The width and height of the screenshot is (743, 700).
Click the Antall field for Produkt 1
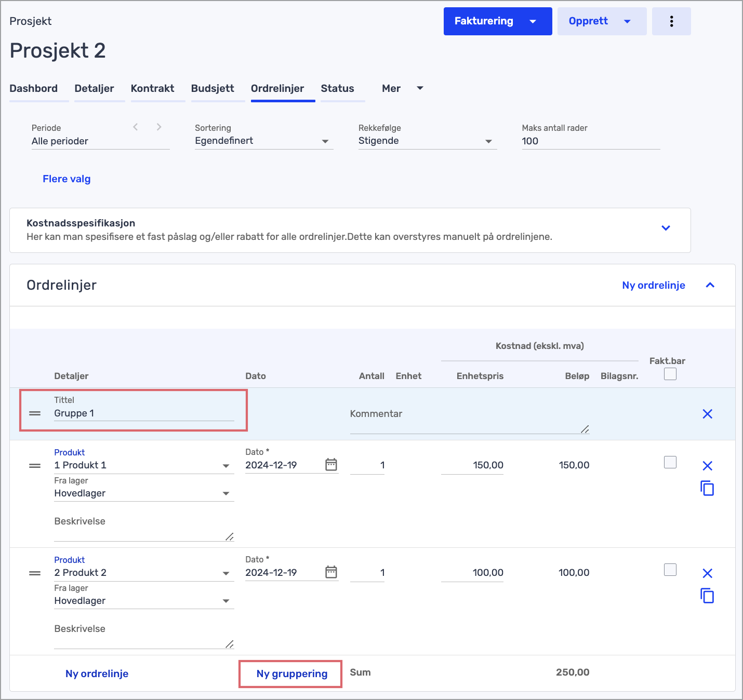367,465
